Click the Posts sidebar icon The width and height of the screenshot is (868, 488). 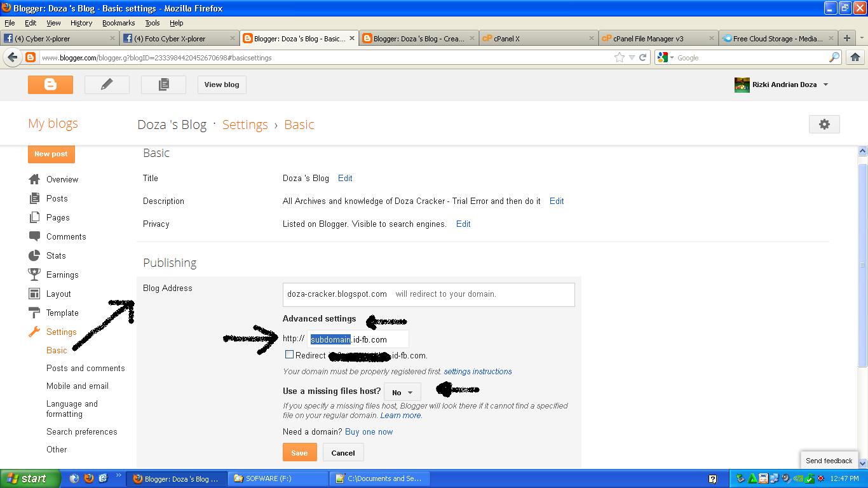click(34, 198)
